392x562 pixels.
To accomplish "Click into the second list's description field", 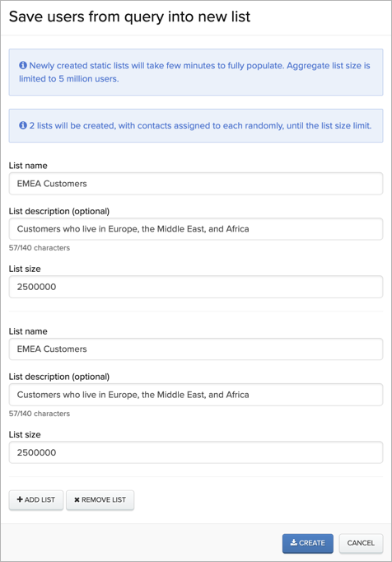I will (x=196, y=395).
